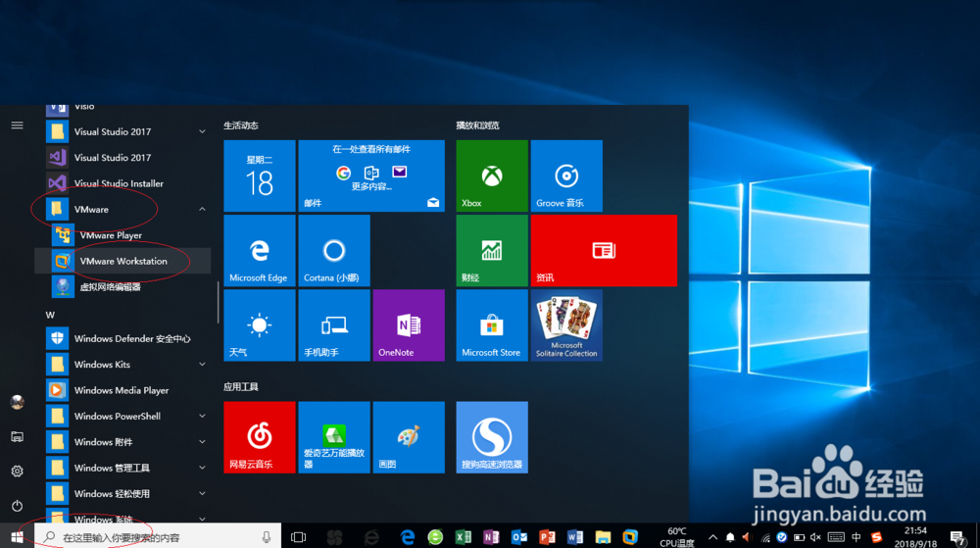Expand the Windows Kits folder
The height and width of the screenshot is (548, 980).
(202, 365)
